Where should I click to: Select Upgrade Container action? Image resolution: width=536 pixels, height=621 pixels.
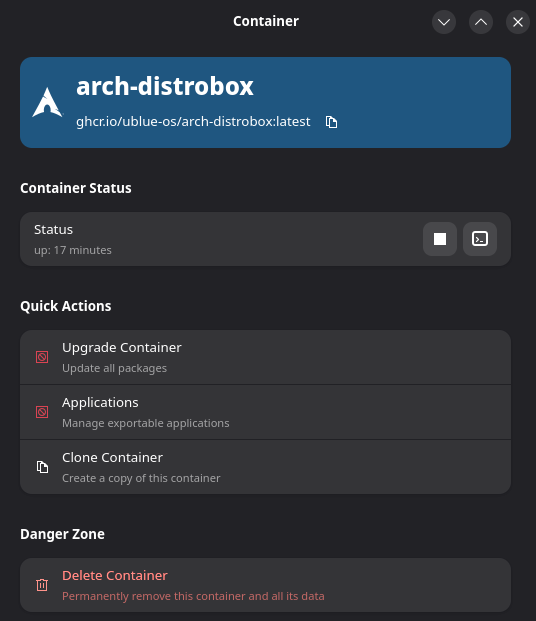[x=265, y=357]
